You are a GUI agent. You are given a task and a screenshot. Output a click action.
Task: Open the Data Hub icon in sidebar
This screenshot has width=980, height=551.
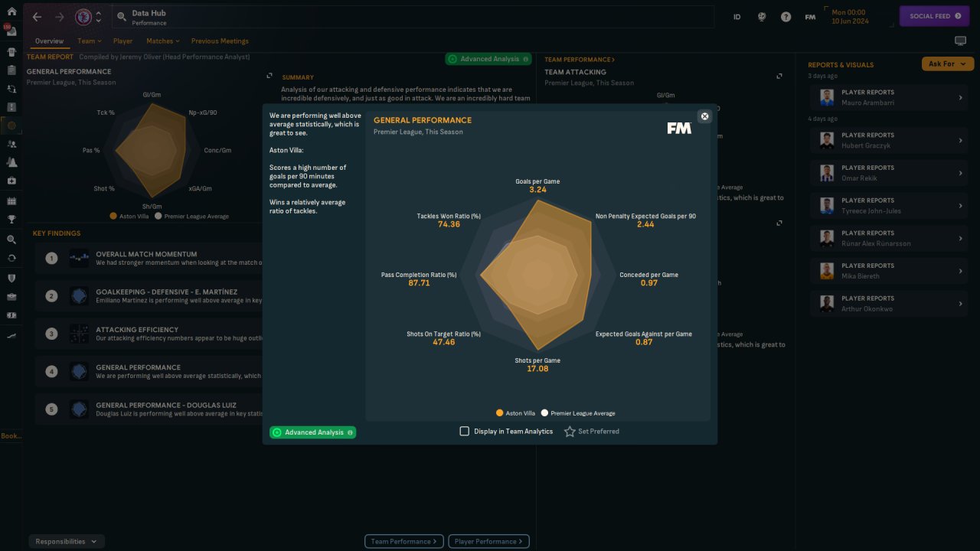tap(11, 126)
